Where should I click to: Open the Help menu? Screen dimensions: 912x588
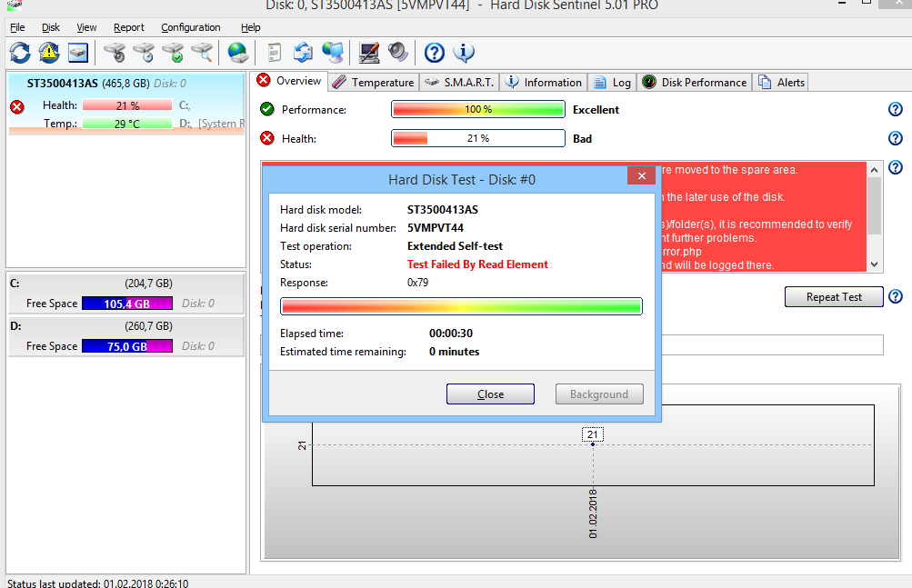251,27
